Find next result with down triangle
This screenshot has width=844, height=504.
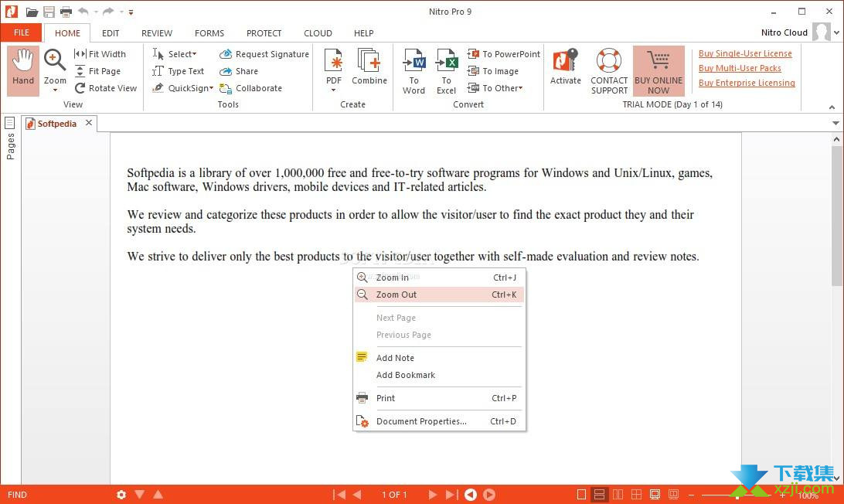(139, 494)
